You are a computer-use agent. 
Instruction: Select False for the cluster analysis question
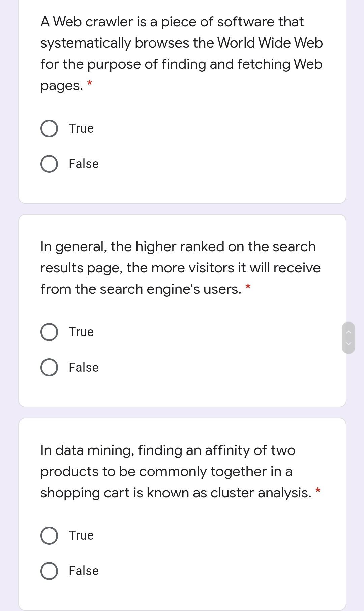click(49, 571)
